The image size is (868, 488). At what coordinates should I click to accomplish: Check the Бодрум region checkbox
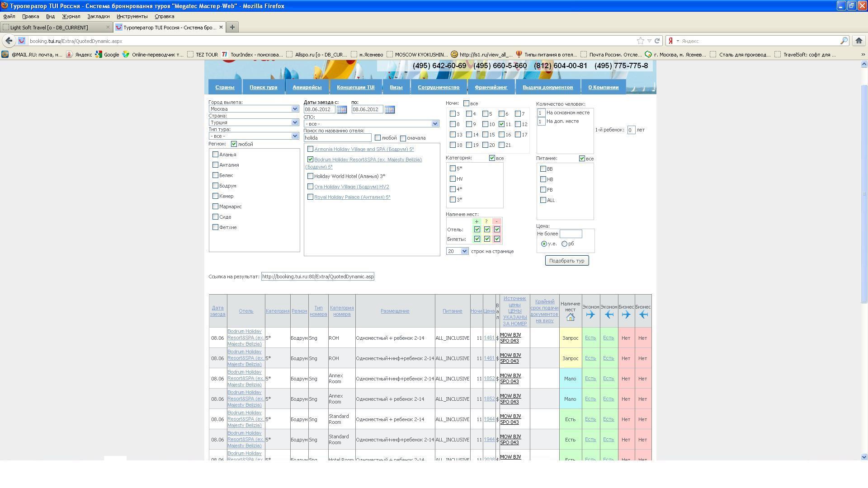tap(216, 186)
